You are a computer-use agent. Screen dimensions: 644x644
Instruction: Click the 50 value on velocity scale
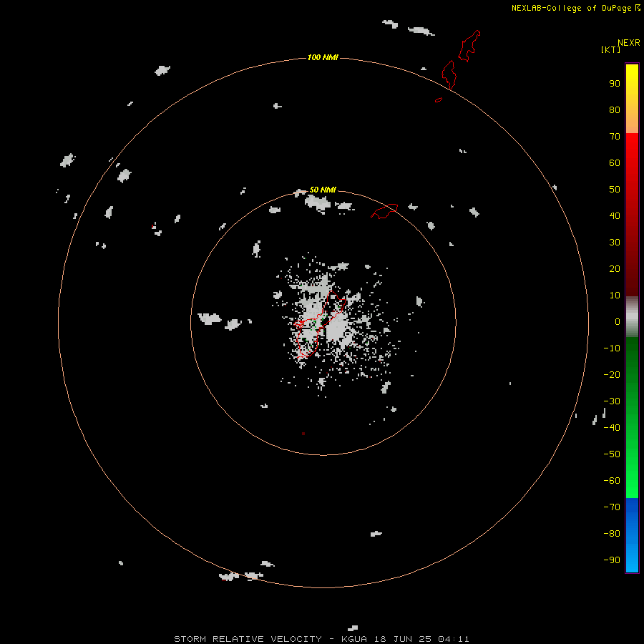[615, 190]
